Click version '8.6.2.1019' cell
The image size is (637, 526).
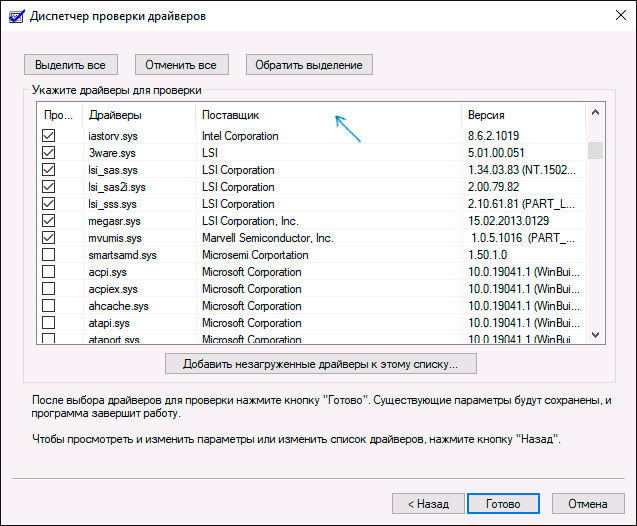[494, 136]
